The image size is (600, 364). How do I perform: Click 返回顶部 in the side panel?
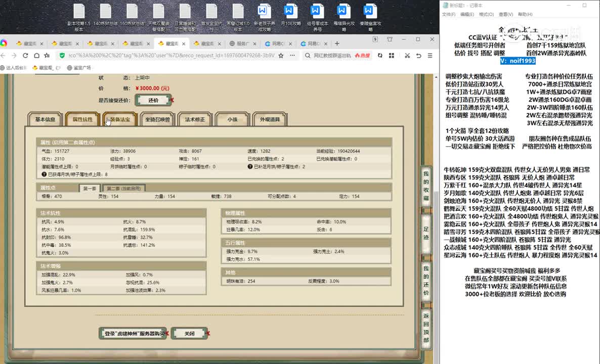coord(426,328)
